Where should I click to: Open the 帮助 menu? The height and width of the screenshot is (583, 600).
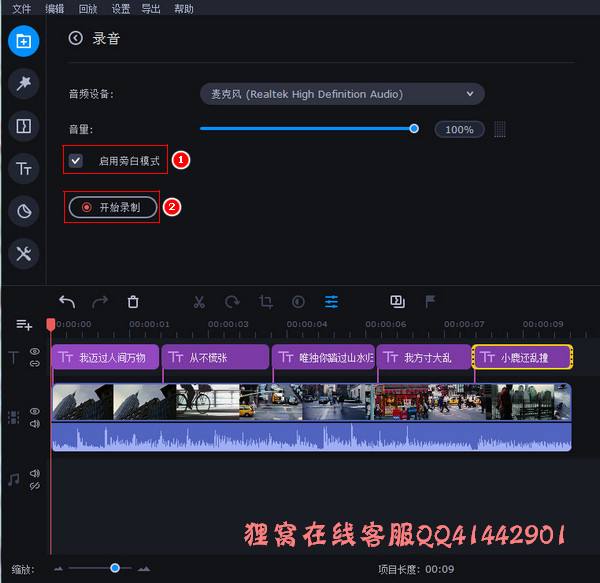[184, 8]
